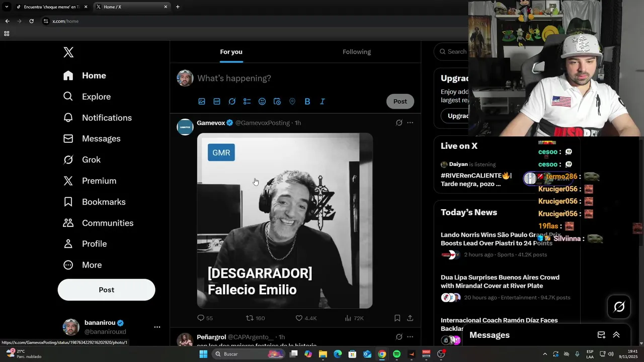Open Grok explain icon on Gamevox post
The image size is (644, 362).
pos(399,123)
